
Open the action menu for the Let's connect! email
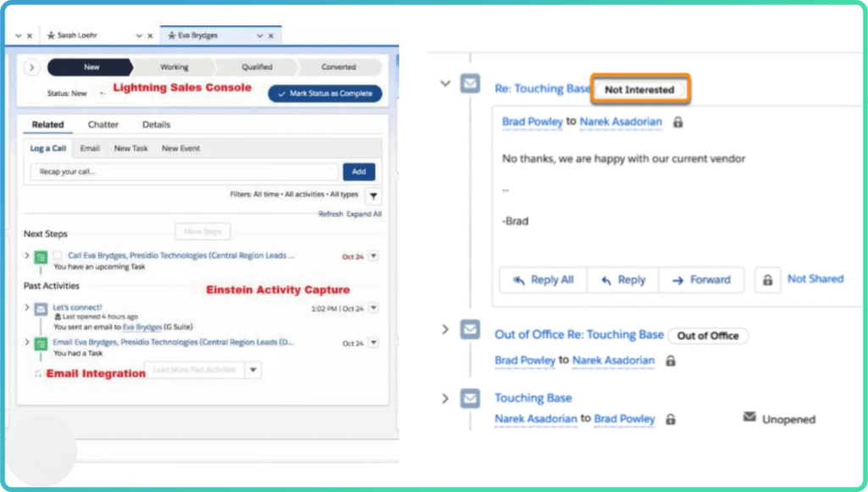click(x=374, y=308)
